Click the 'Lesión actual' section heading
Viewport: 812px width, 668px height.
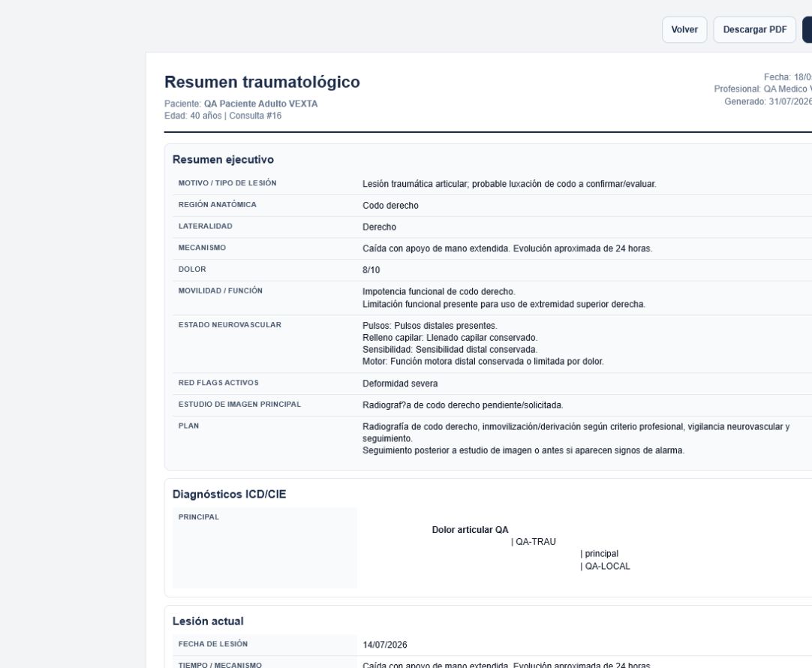[x=208, y=621]
